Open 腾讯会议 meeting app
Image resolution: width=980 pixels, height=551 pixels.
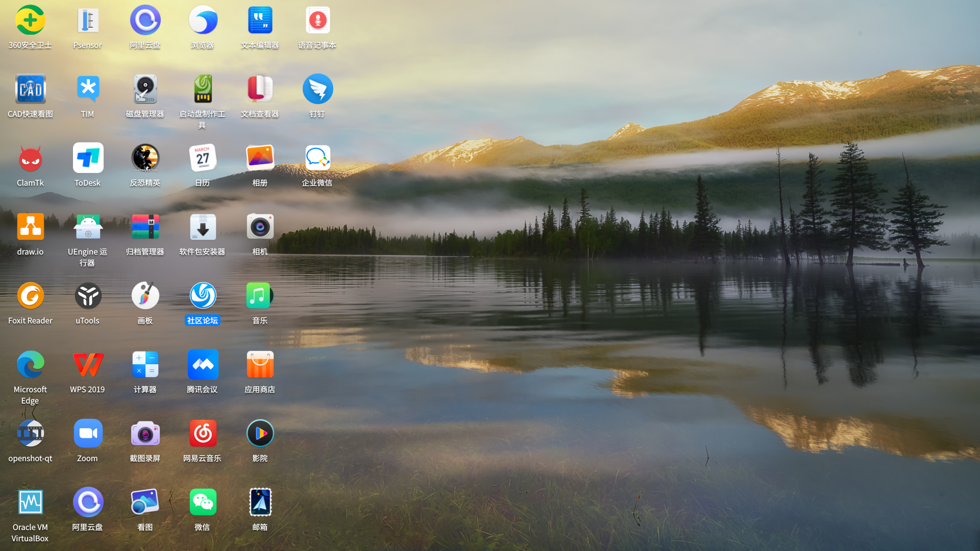point(203,364)
